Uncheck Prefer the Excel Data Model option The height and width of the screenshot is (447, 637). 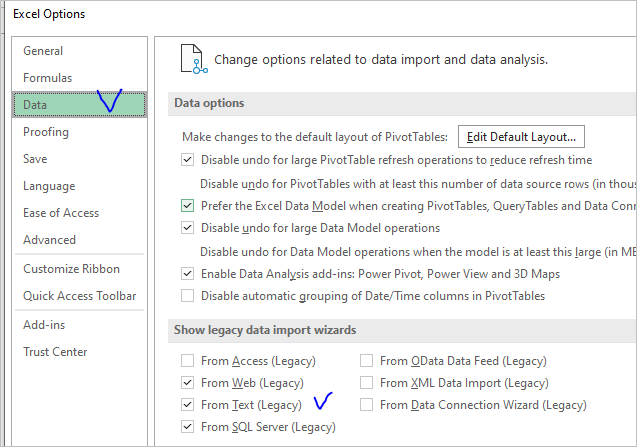click(x=188, y=206)
